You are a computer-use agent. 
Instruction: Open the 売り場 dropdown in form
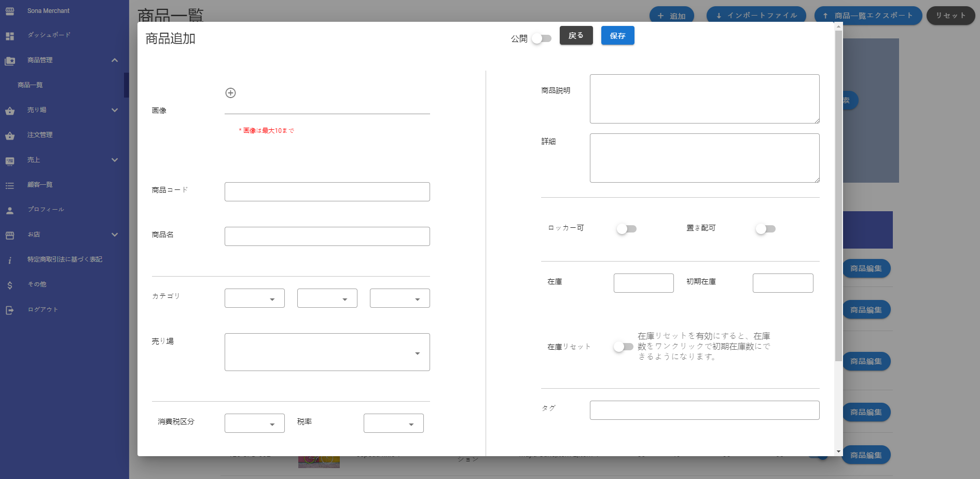[327, 352]
